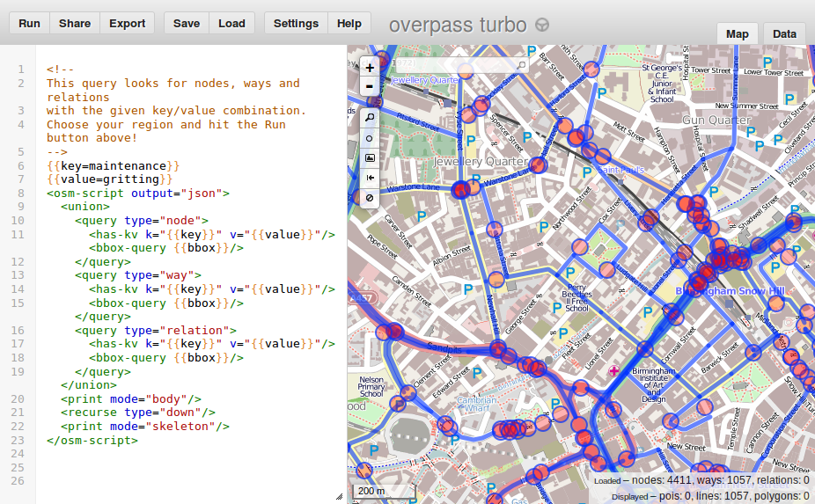Click the toggle data overlay icon
Viewport: 815px width, 504px height.
(x=370, y=198)
